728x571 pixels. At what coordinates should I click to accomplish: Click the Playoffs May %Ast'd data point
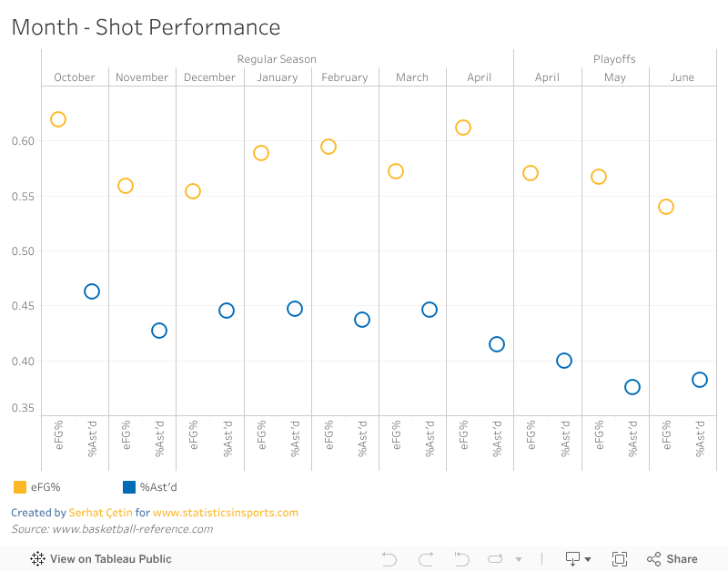[632, 387]
